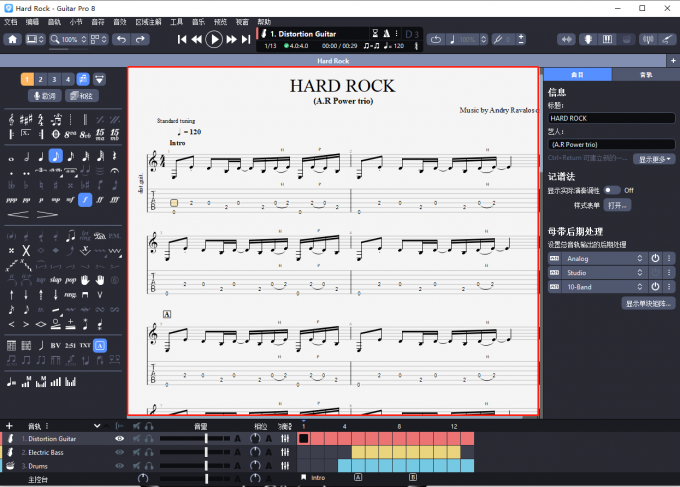Toggle the power button on Analog effect

pos(654,258)
